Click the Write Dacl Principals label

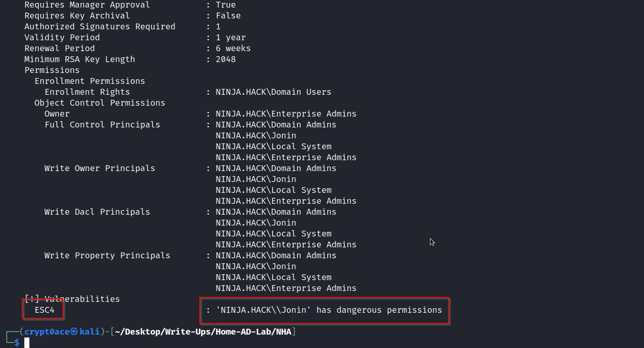[97, 212]
